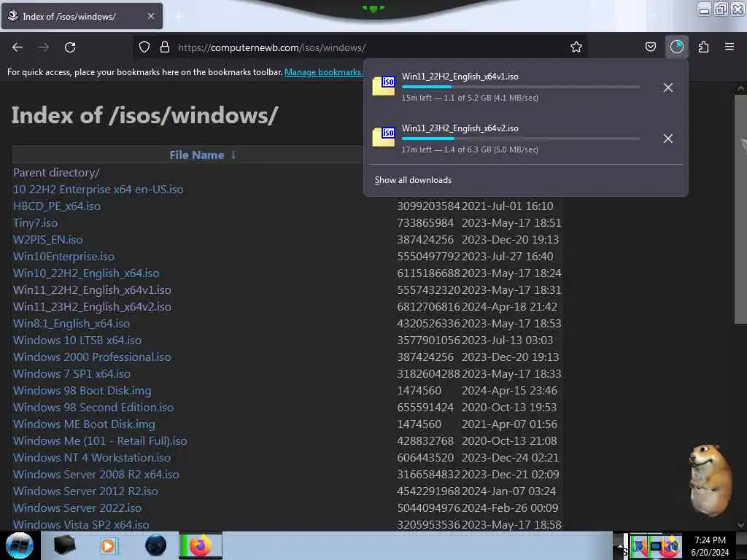Download Win10_22H2_English_x64.iso
Screen dimensions: 747x560
[86, 273]
